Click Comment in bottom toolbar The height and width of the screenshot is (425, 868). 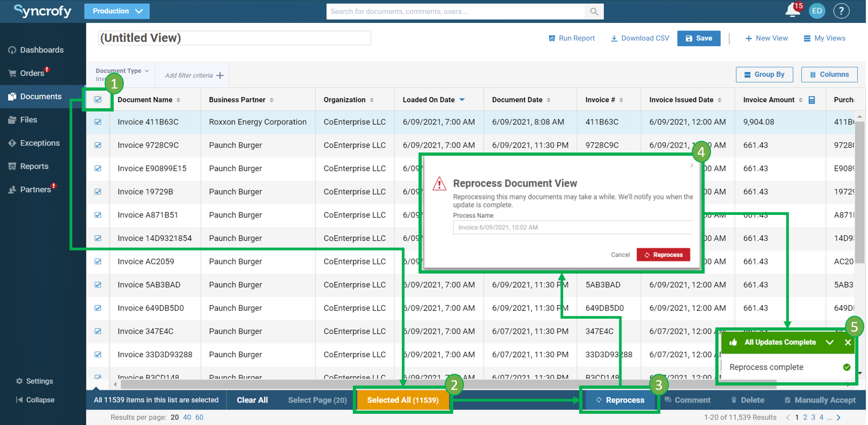point(688,400)
